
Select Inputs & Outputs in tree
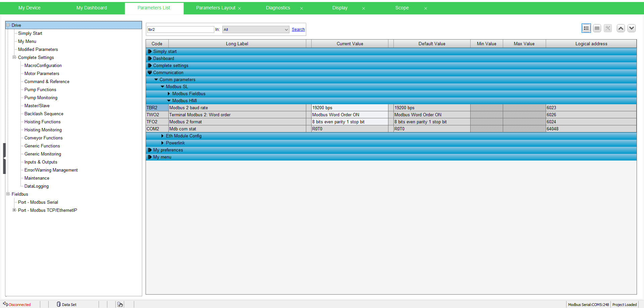(41, 162)
